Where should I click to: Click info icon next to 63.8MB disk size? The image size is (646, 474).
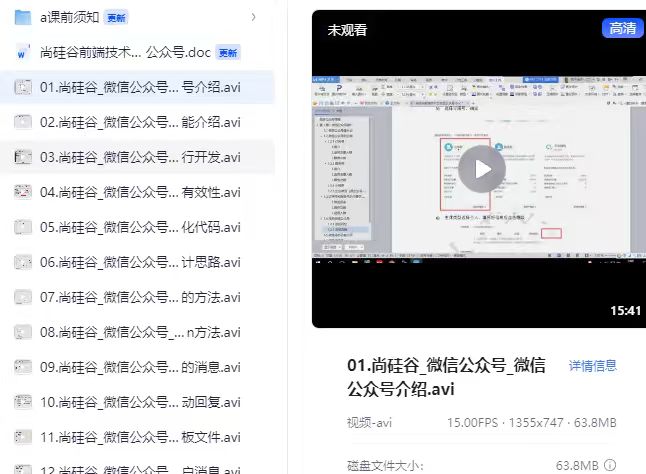tap(610, 465)
